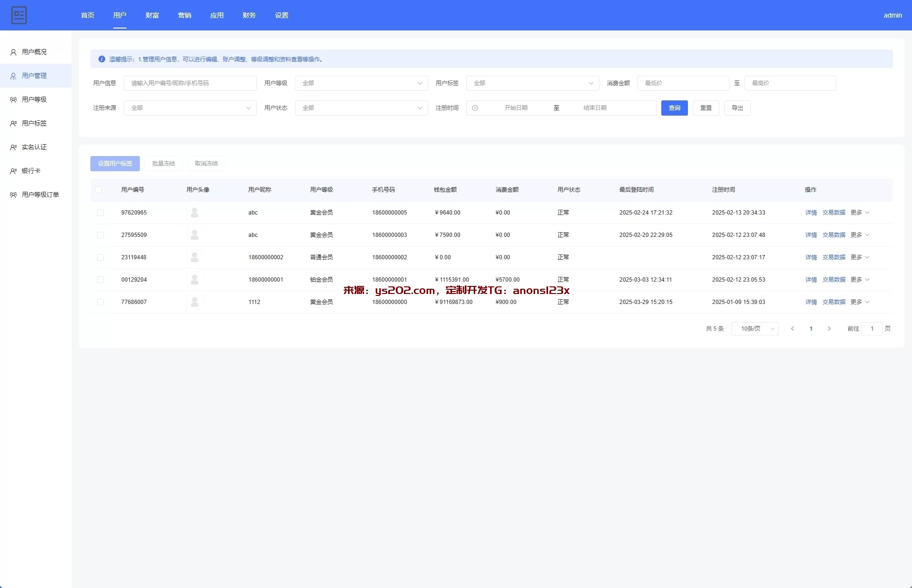The height and width of the screenshot is (588, 912).
Task: Expand the 10条/页 page size selector
Action: coord(755,329)
